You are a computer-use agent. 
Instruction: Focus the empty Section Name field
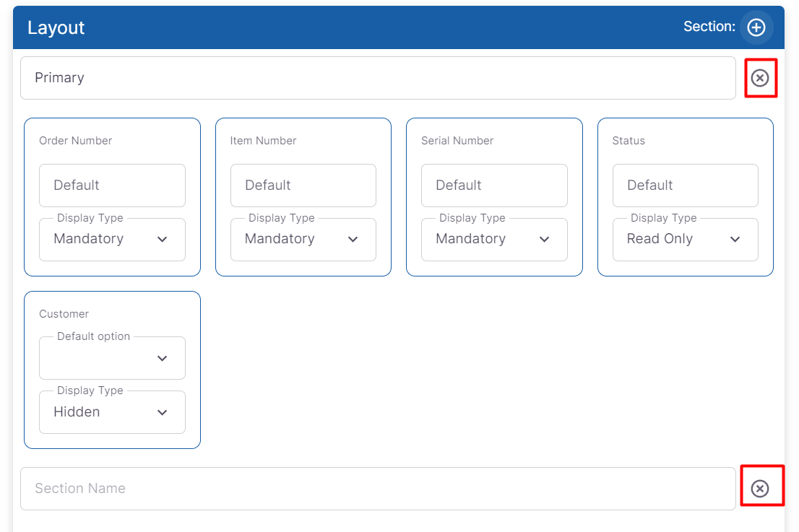[x=377, y=489]
